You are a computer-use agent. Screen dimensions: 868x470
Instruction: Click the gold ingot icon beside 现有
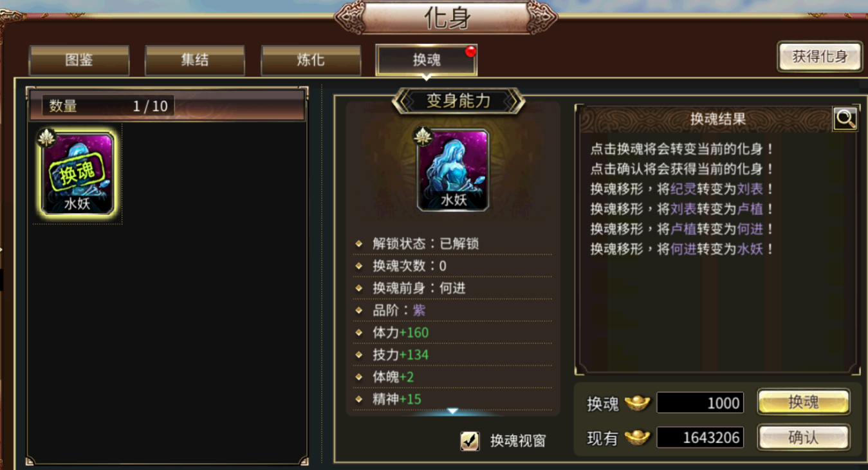pos(638,438)
